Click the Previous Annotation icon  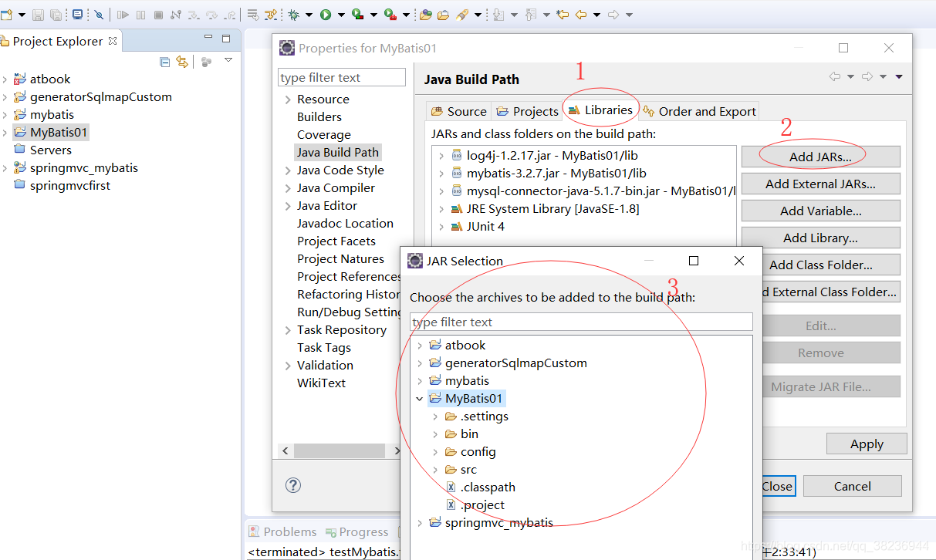pos(531,15)
